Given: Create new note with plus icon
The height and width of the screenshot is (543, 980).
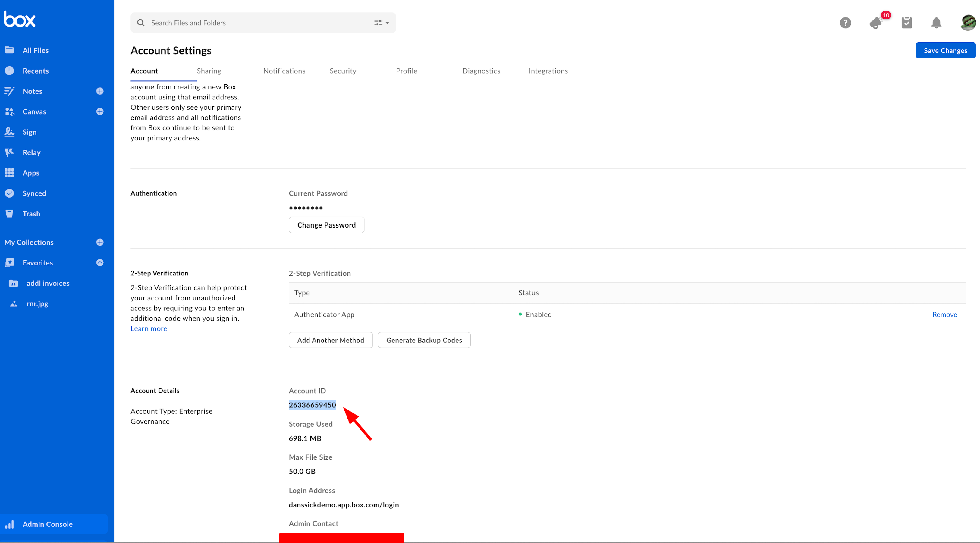Looking at the screenshot, I should pos(100,91).
